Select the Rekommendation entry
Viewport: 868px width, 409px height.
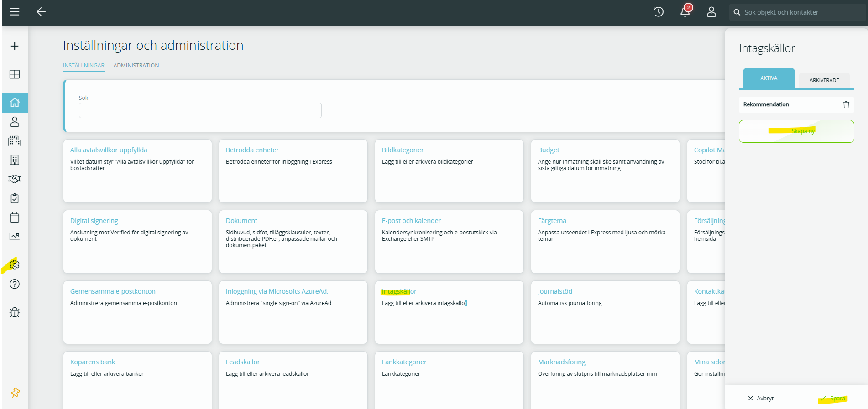coord(796,105)
